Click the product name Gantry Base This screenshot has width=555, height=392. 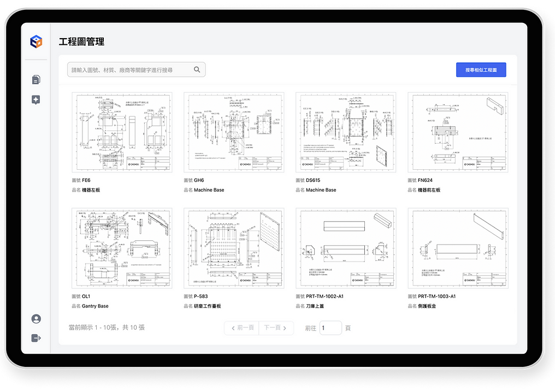coord(95,306)
